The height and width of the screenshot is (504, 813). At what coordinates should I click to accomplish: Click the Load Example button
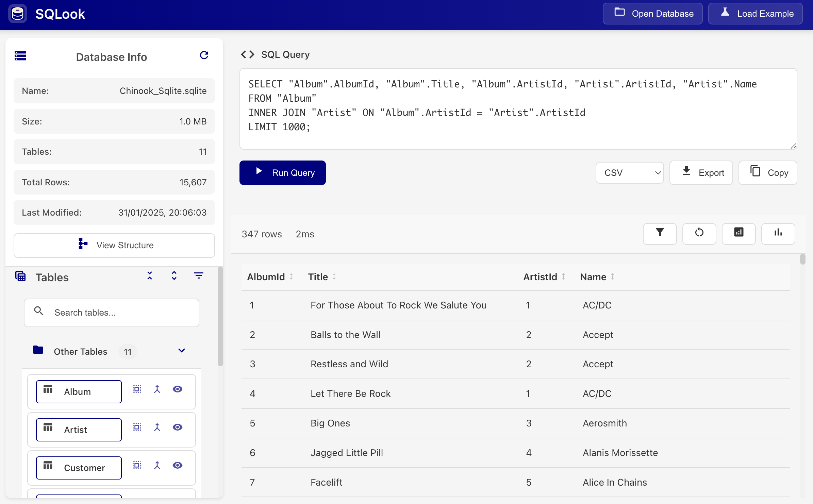click(755, 14)
